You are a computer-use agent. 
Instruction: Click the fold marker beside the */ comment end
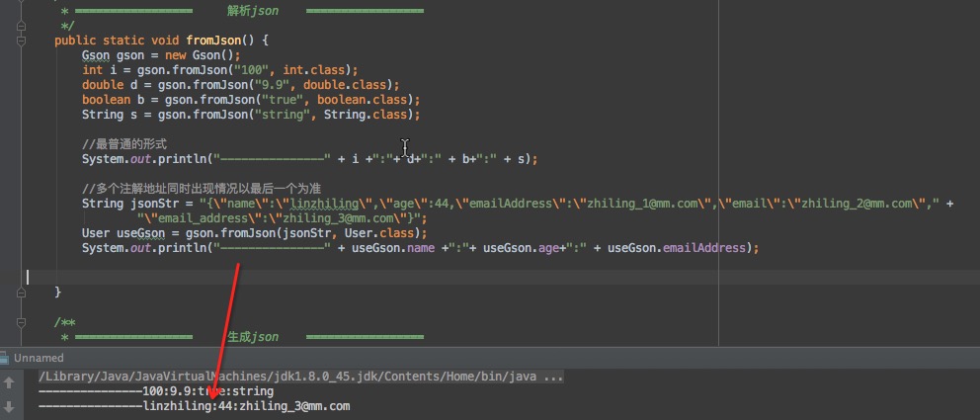pos(22,27)
